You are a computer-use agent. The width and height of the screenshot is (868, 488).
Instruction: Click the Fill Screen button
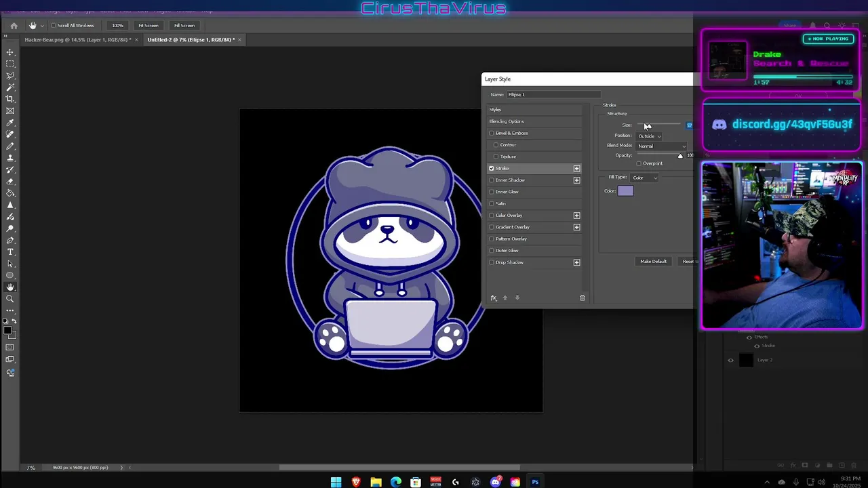[x=184, y=26]
